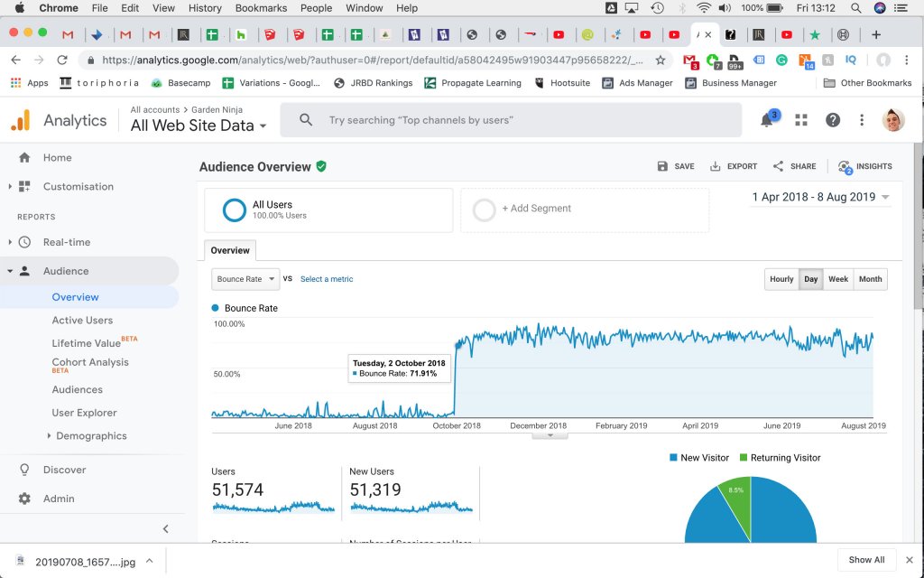Open the Lifetime Value report
Screen dimensions: 924x578
(86, 342)
